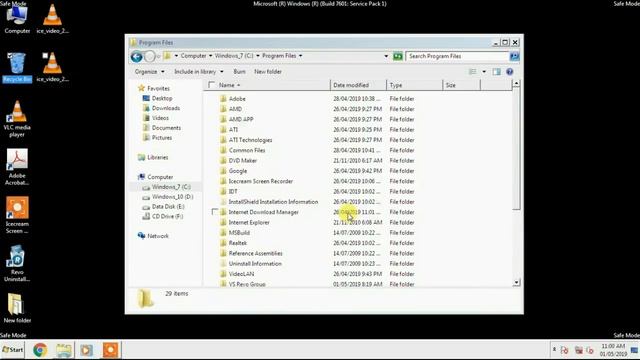Open VLC media player desktop shortcut

click(x=17, y=118)
